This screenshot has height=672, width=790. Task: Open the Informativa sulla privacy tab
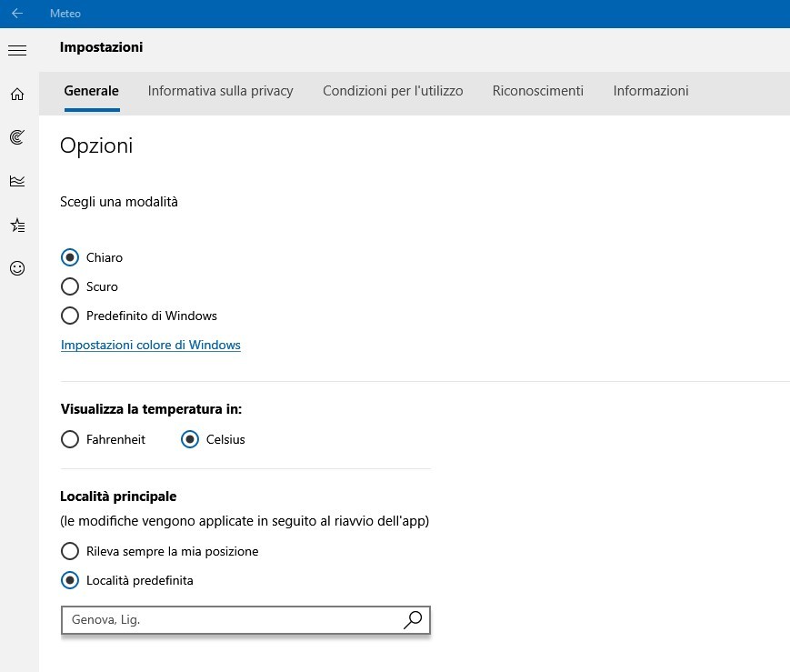coord(220,91)
